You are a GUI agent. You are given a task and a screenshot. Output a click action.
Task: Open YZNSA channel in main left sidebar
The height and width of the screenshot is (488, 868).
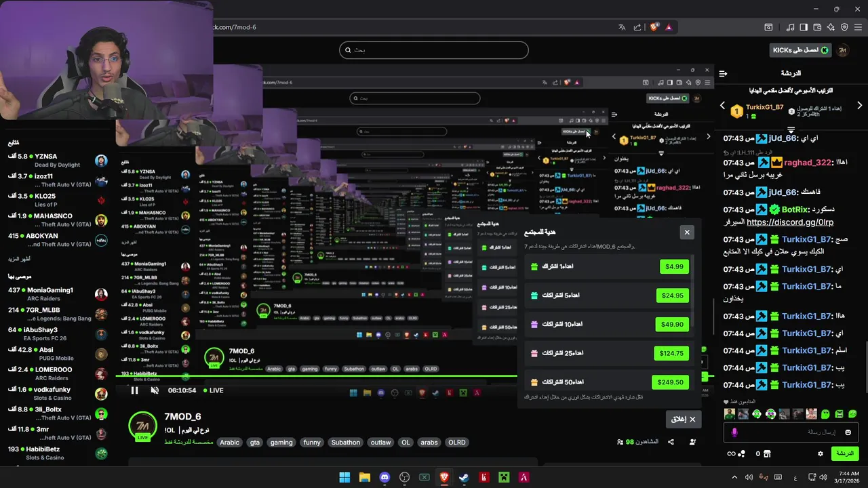(x=58, y=161)
